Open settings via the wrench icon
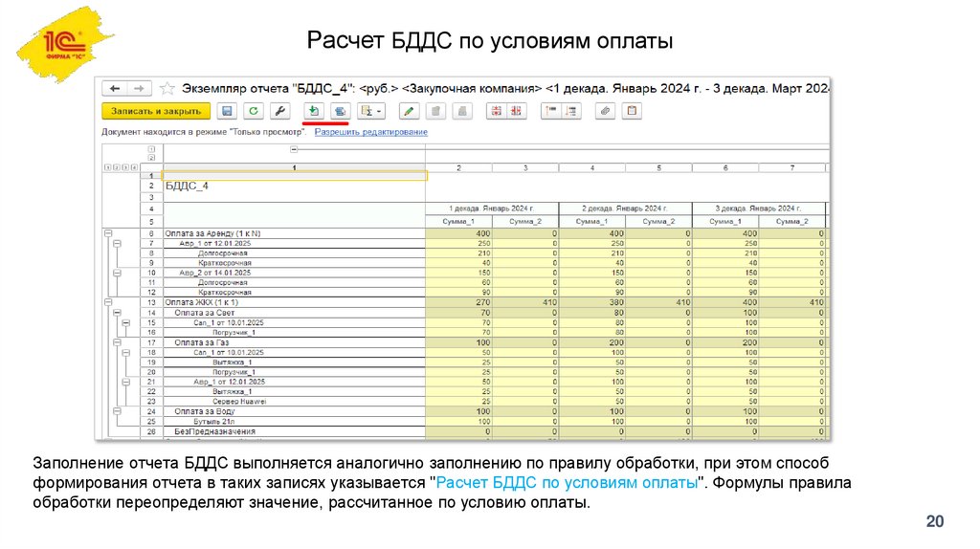This screenshot has height=549, width=980. 279,111
